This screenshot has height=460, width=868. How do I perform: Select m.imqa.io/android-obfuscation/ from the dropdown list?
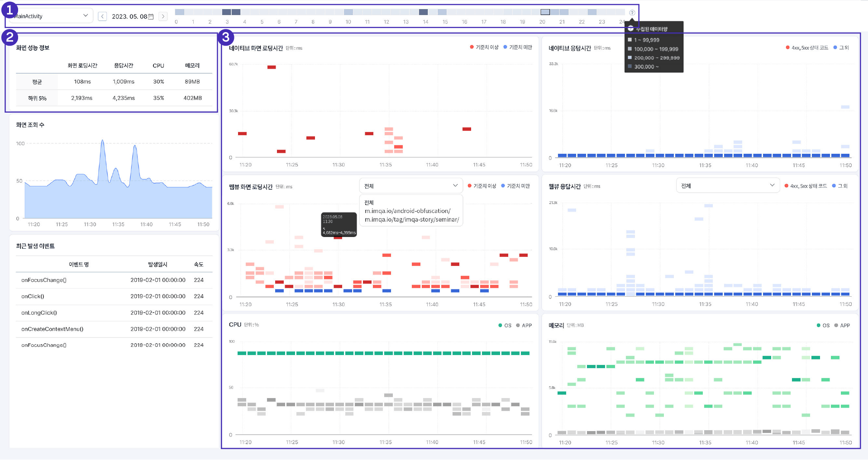coord(407,211)
